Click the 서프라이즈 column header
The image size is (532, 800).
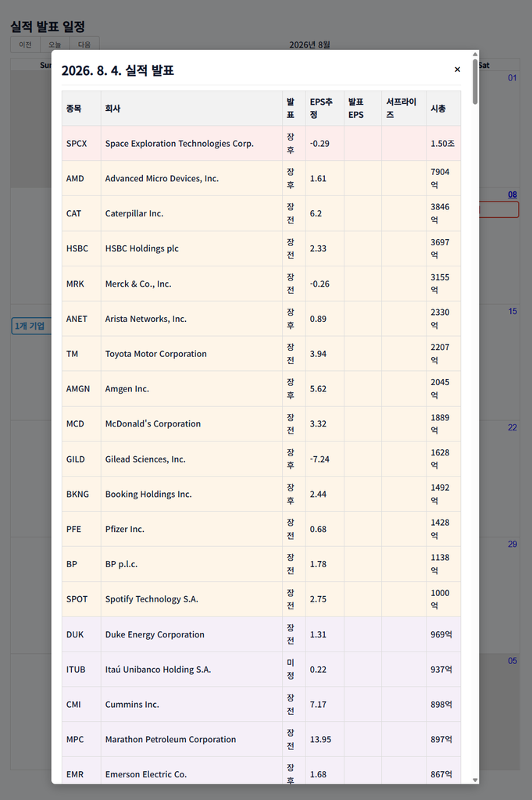pos(403,108)
